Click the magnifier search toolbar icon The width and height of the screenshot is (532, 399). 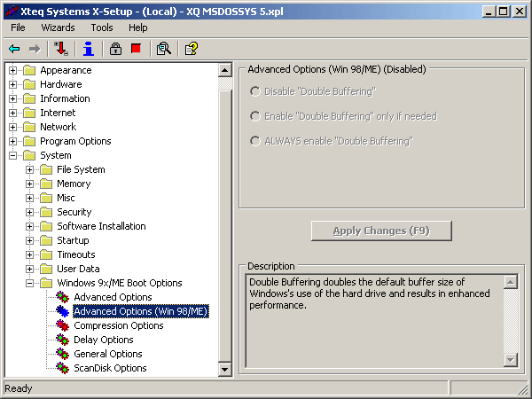(163, 49)
